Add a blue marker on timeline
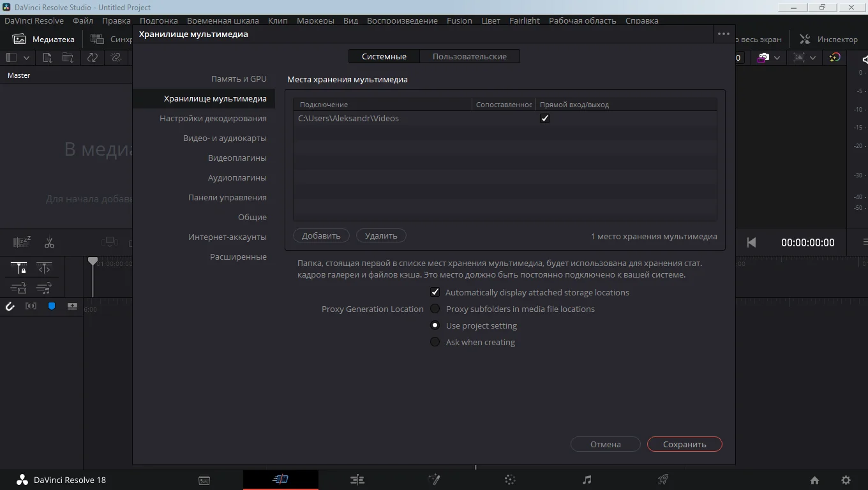Viewport: 868px width, 490px height. click(x=52, y=306)
